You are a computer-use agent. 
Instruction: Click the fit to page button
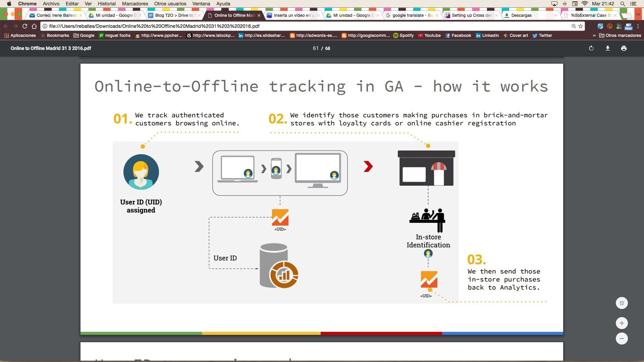622,303
